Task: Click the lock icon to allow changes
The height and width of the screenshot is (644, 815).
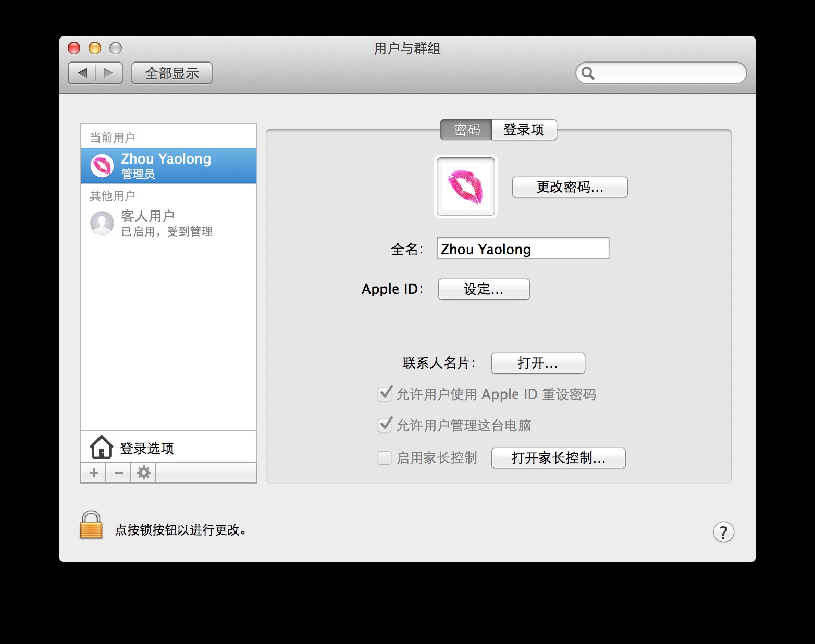Action: (x=91, y=525)
